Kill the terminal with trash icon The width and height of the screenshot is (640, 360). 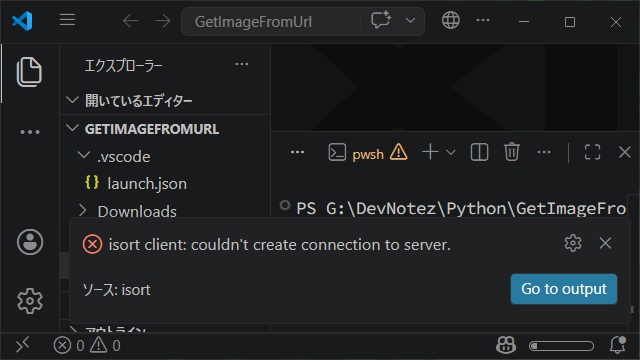511,152
